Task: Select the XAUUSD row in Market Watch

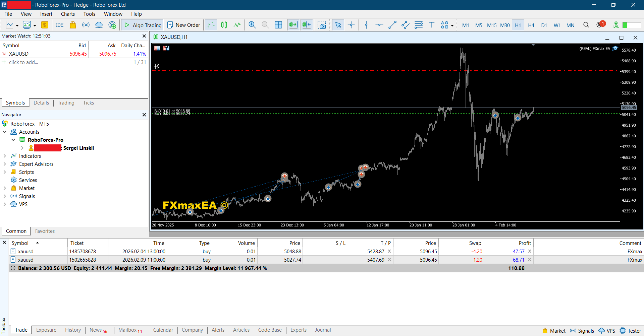Action: click(74, 54)
